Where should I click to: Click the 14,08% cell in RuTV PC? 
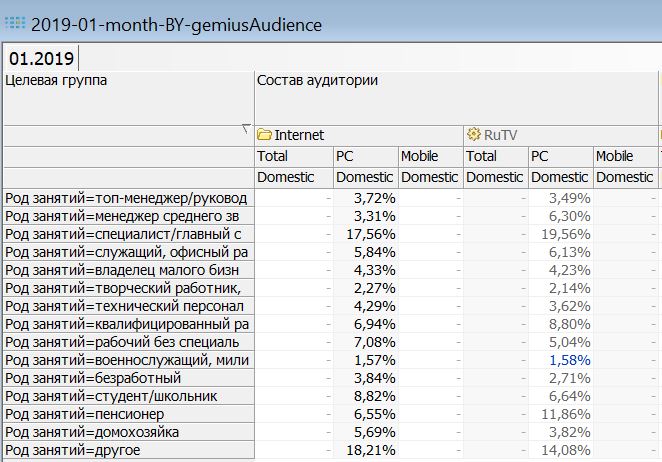coord(567,450)
